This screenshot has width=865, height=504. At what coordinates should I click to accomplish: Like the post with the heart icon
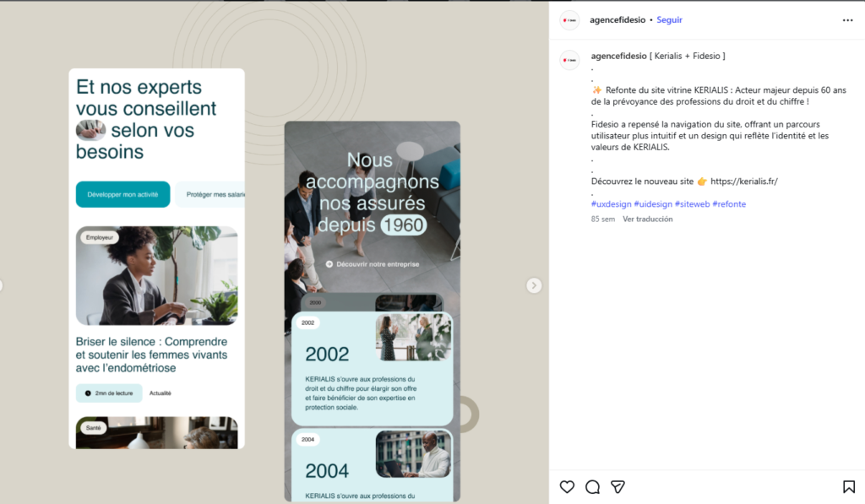pos(568,487)
